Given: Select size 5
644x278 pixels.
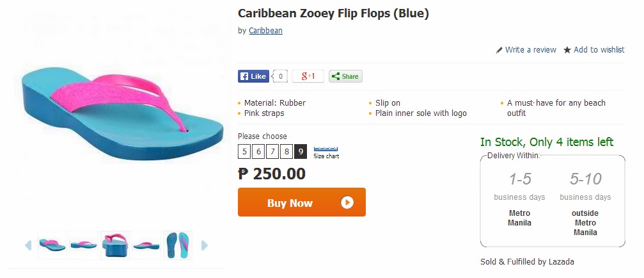Looking at the screenshot, I should 244,152.
